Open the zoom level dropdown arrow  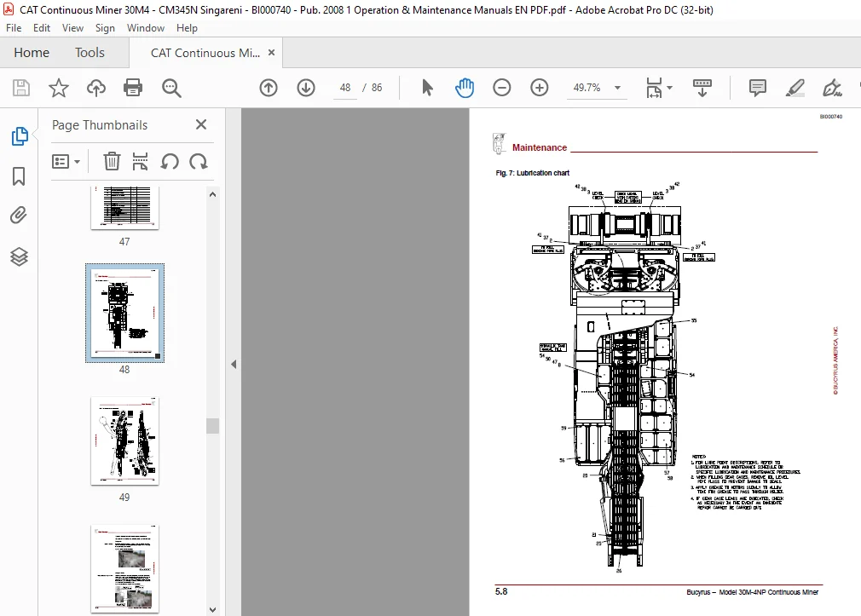coord(617,88)
